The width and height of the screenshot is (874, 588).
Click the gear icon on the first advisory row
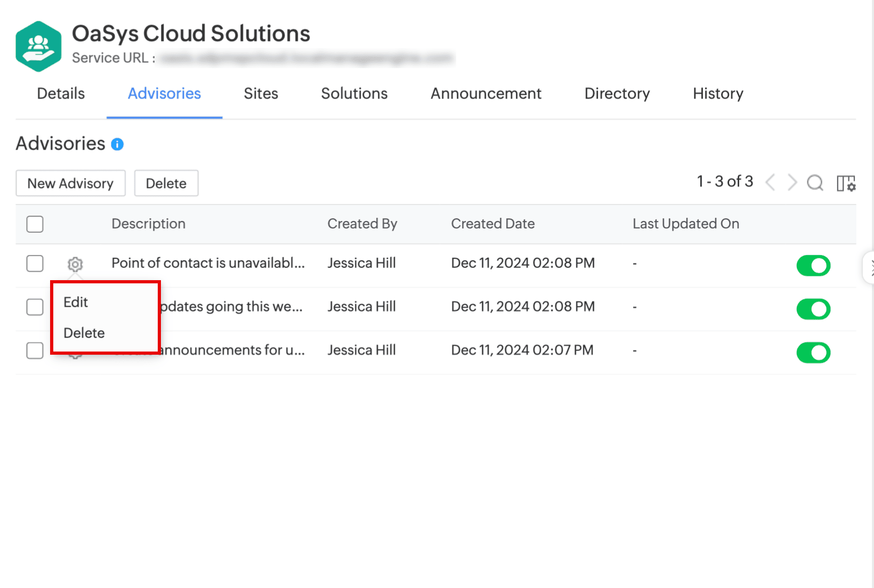[x=75, y=264]
